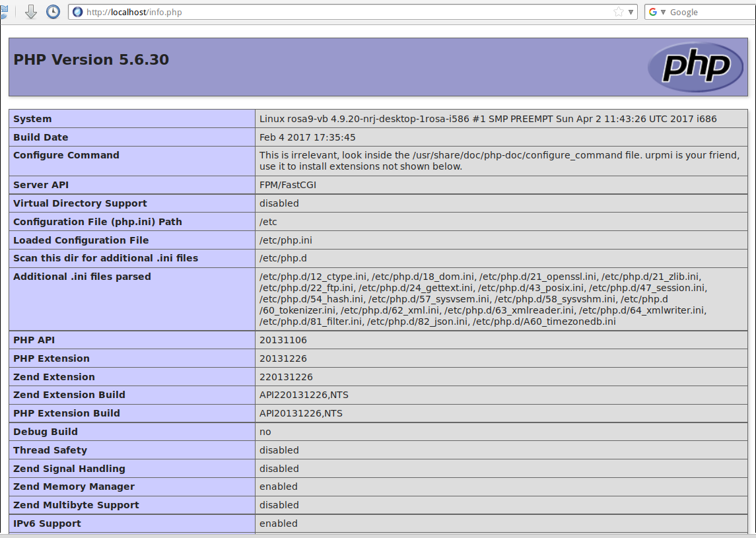
Task: Select the Zend Memory Manager label
Action: pos(74,487)
